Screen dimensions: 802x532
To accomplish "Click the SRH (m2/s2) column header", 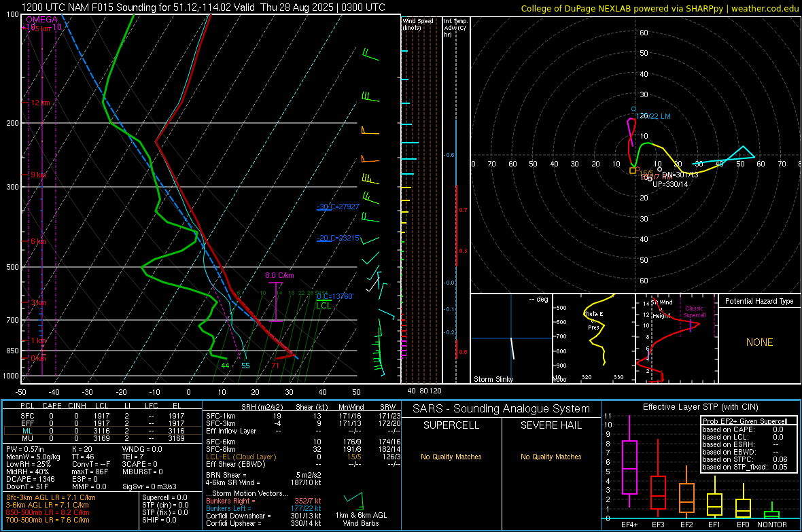I will tap(262, 407).
